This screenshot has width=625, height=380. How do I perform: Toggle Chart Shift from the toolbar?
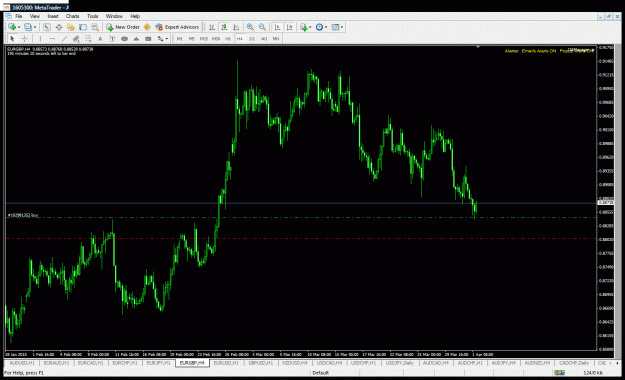290,27
